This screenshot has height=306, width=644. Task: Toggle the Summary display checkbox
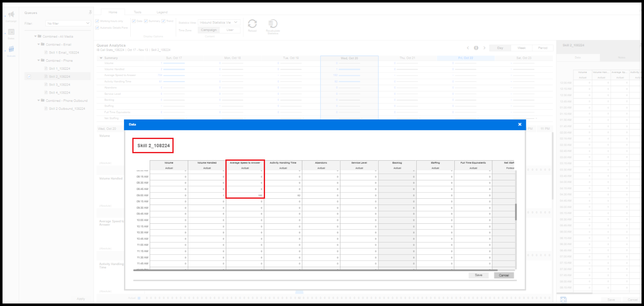coord(146,21)
